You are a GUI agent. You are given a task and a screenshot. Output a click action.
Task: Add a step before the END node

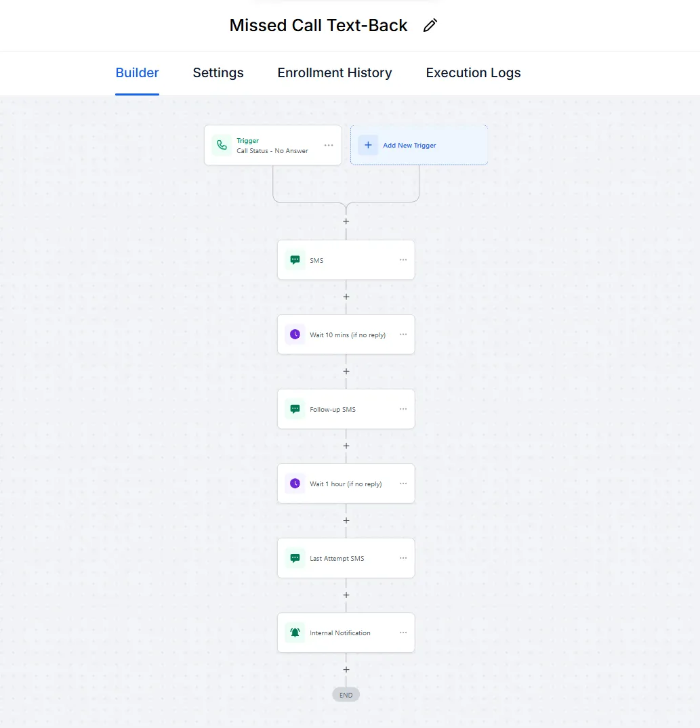pos(346,670)
